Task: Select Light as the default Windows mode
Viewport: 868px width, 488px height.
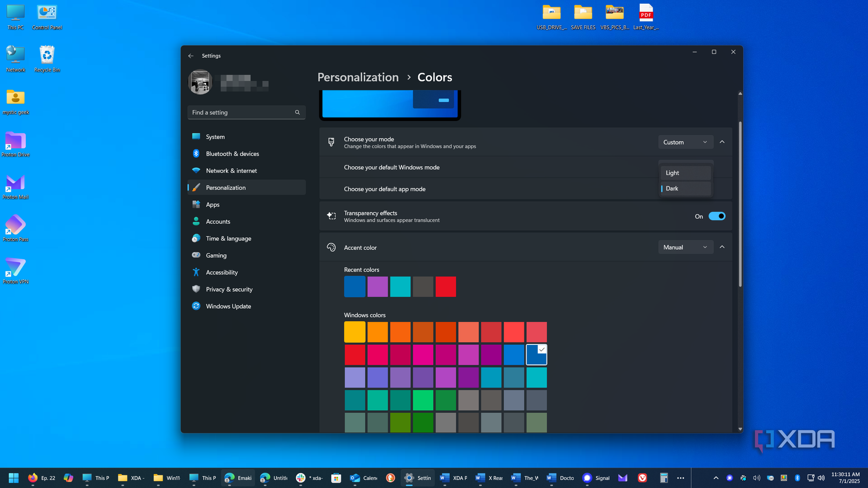Action: 685,172
